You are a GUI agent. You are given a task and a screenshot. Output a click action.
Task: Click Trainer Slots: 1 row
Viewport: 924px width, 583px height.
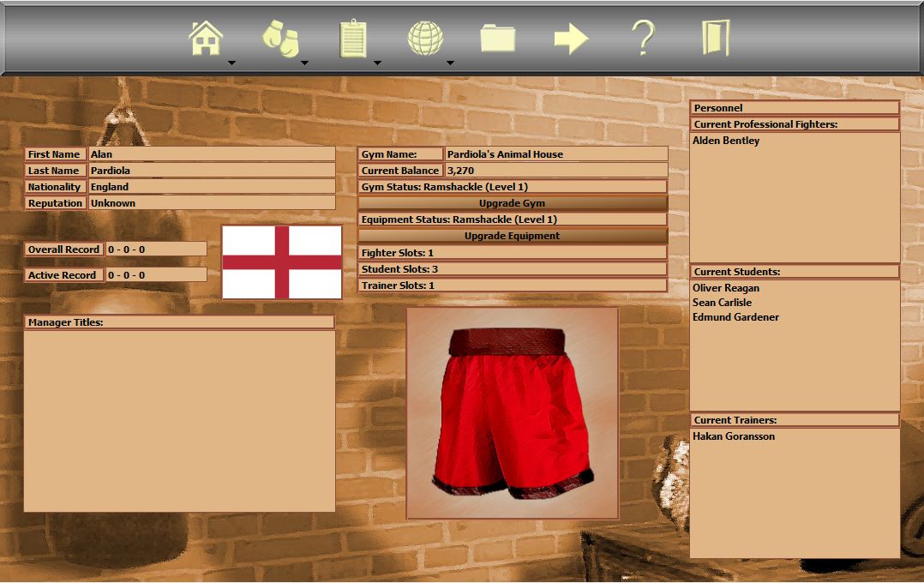click(512, 285)
